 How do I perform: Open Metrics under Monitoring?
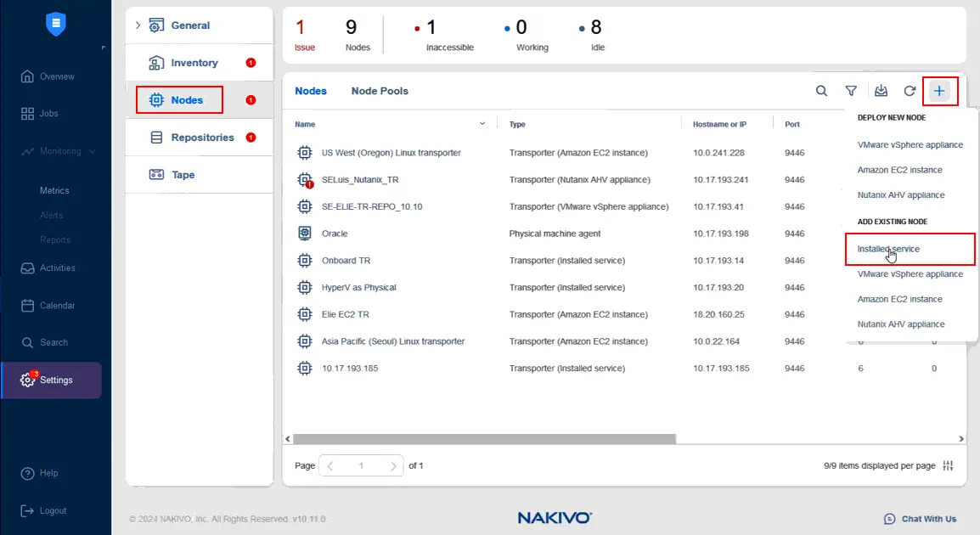click(x=54, y=190)
